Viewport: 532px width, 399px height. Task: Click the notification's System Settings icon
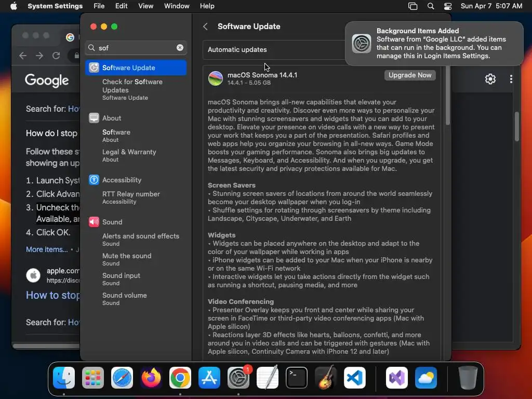(362, 44)
